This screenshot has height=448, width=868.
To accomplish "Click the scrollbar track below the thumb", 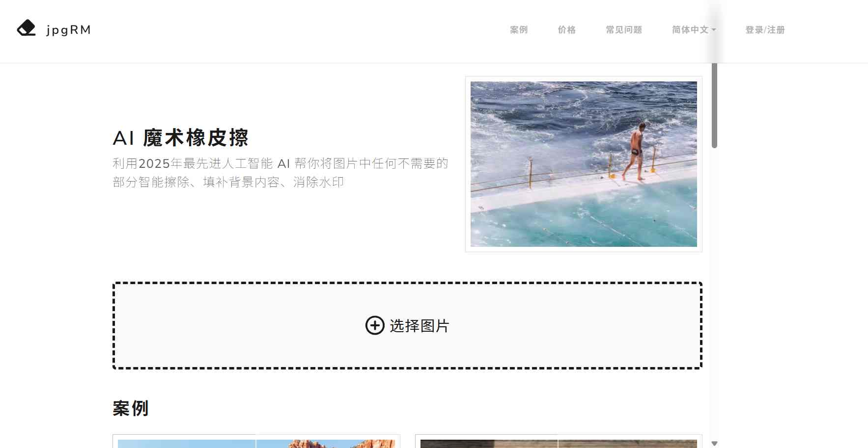I will (x=714, y=293).
